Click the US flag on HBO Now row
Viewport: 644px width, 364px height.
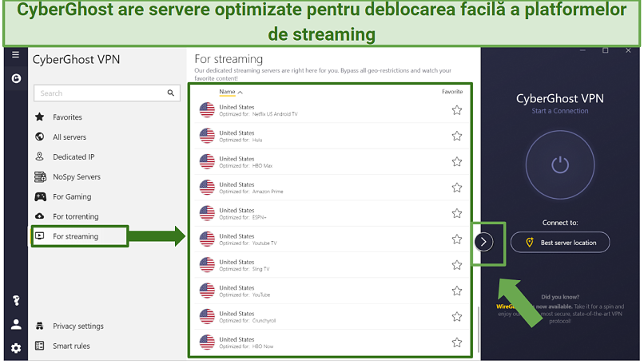tap(207, 342)
